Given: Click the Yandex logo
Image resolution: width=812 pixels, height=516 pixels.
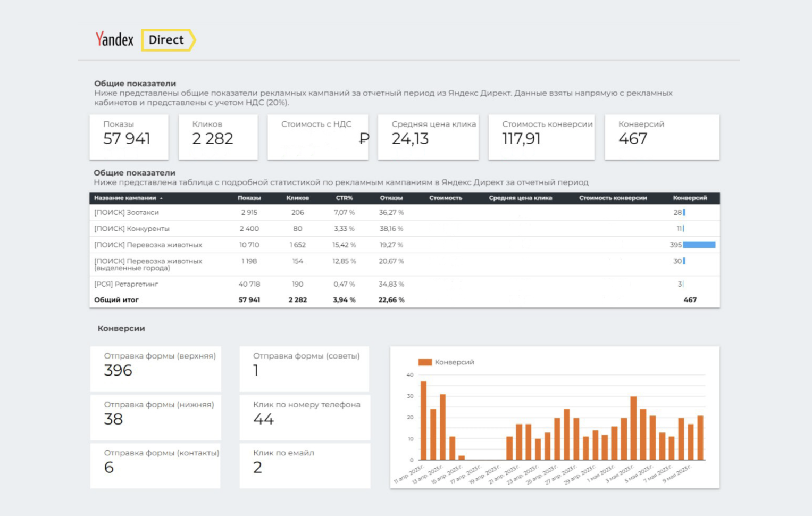Looking at the screenshot, I should [114, 39].
